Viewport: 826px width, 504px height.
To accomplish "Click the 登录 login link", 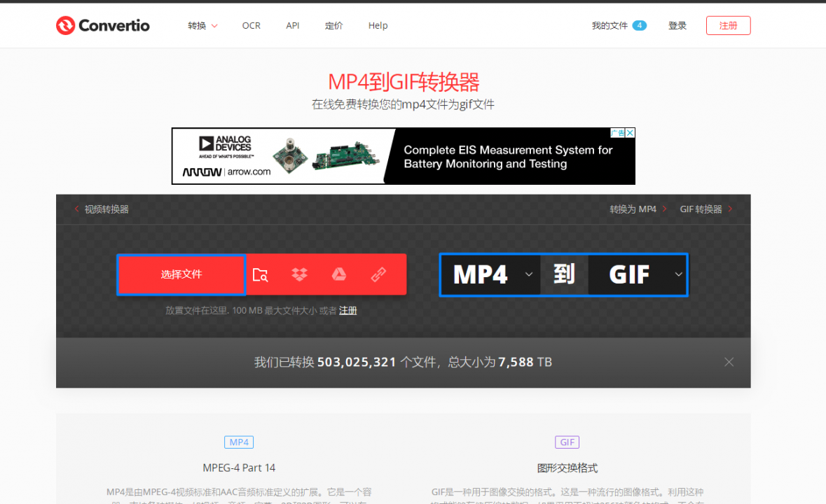I will click(x=677, y=25).
